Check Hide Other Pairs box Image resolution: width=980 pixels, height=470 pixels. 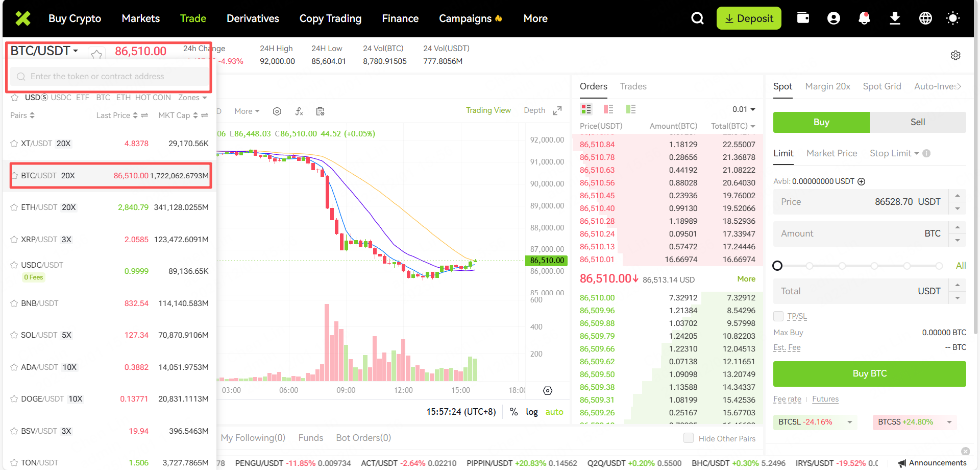tap(689, 438)
